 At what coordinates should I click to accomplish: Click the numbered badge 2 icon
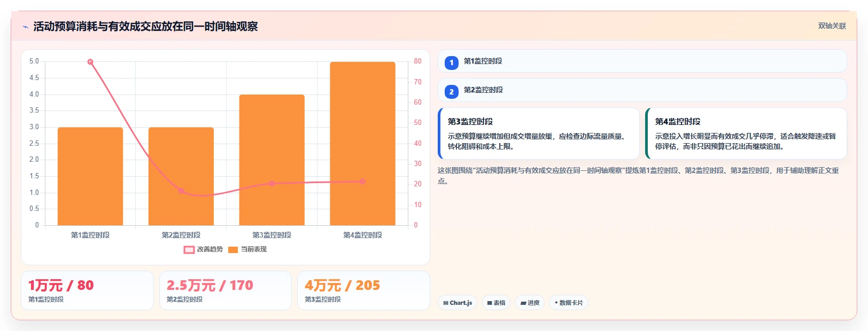click(x=452, y=91)
